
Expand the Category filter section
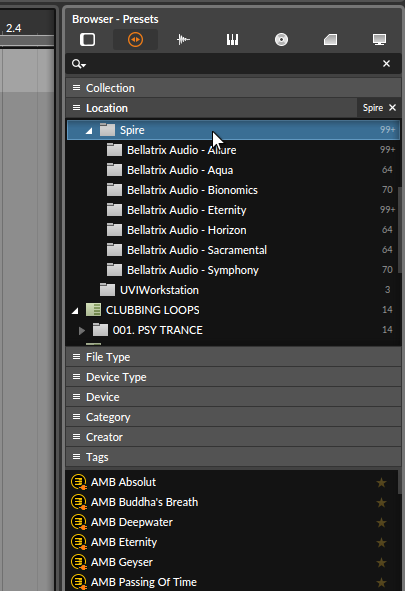234,417
